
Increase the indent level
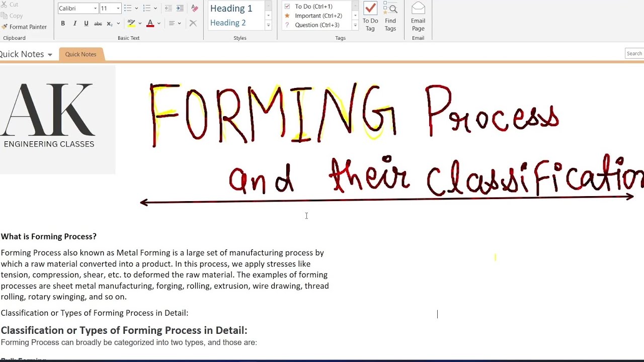[x=180, y=8]
